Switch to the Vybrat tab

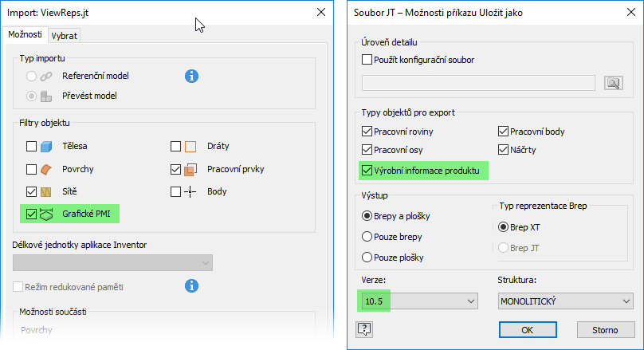pyautogui.click(x=64, y=36)
